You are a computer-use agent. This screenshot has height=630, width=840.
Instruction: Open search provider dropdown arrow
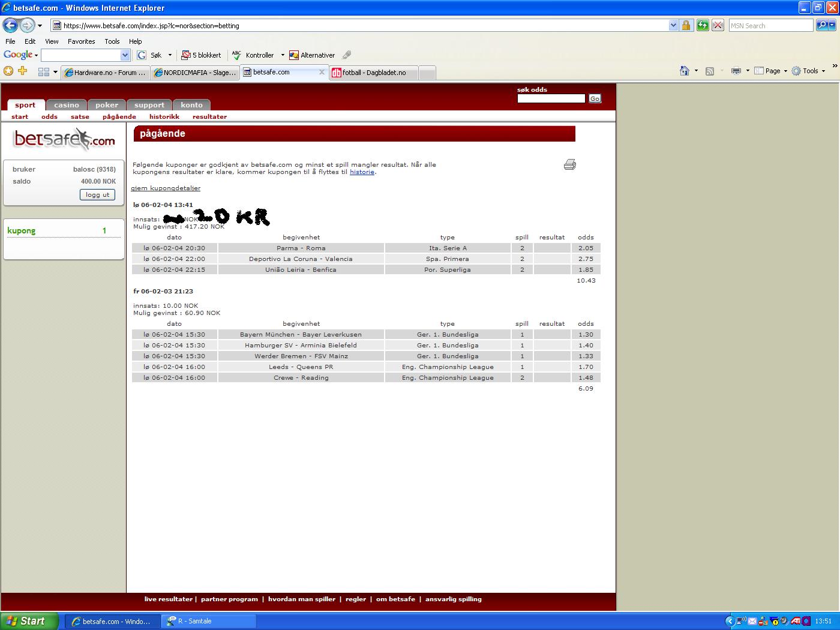point(833,26)
